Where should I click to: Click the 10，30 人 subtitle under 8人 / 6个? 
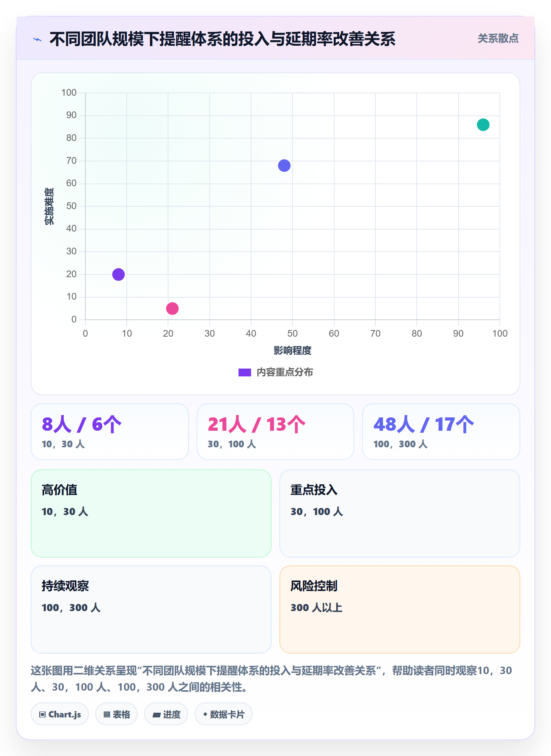click(63, 444)
